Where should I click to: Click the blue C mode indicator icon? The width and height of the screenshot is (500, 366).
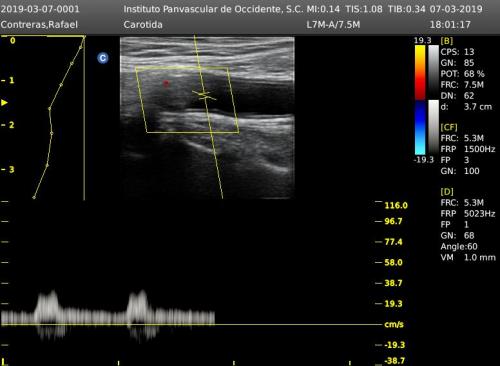pyautogui.click(x=103, y=58)
